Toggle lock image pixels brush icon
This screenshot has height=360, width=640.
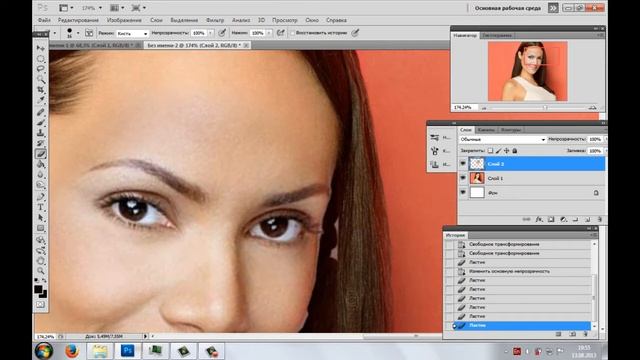click(x=498, y=151)
